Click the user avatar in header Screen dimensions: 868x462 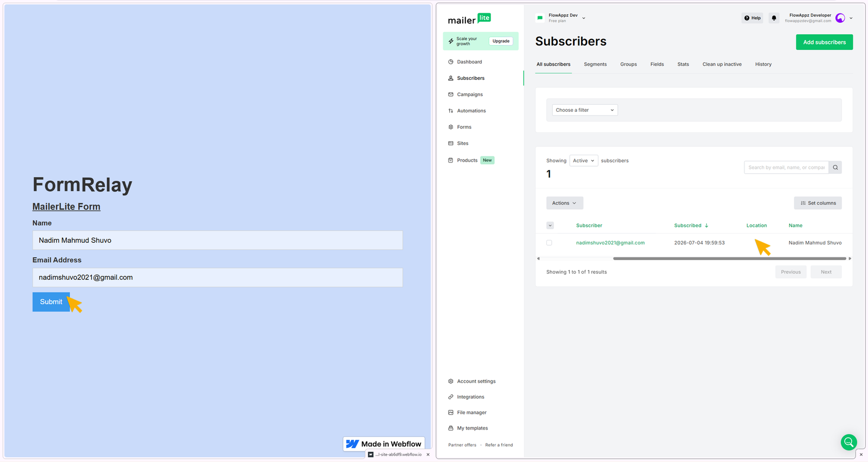pyautogui.click(x=840, y=18)
